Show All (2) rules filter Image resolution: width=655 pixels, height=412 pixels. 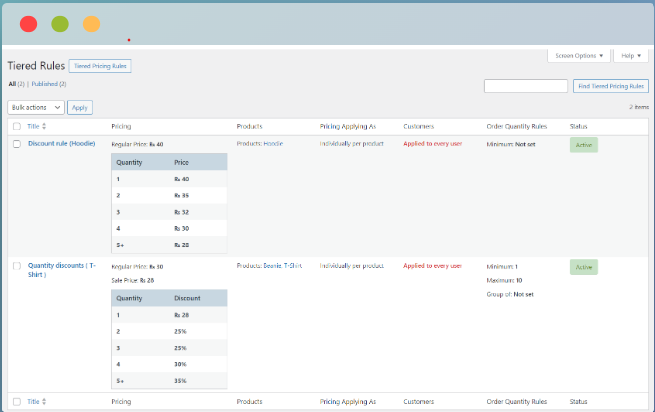[16, 84]
